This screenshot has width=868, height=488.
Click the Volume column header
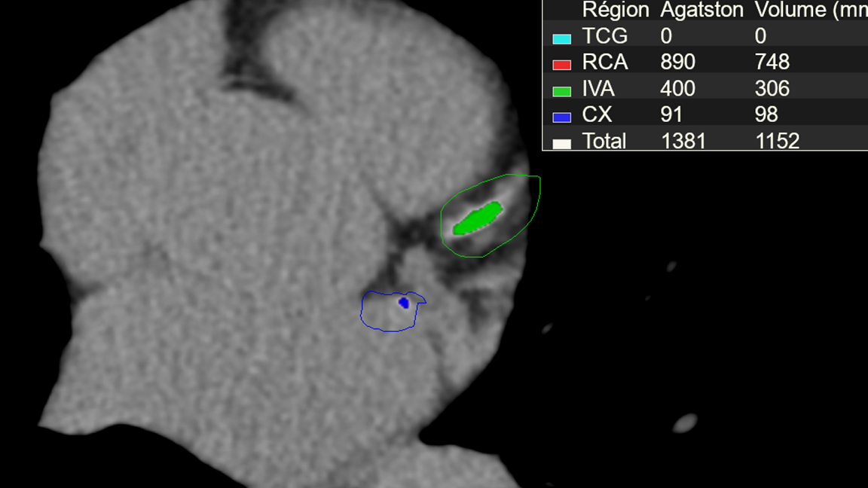pos(811,10)
